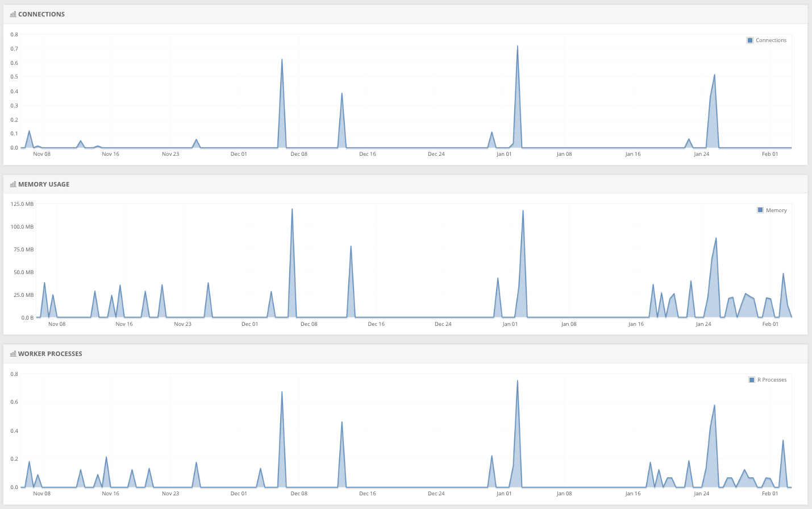The height and width of the screenshot is (509, 812).
Task: Select the Connections panel heading
Action: click(x=41, y=14)
